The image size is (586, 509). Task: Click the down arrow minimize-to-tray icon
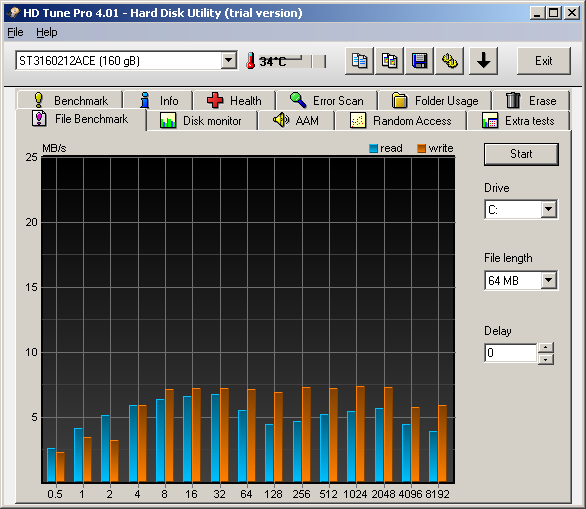tap(483, 61)
